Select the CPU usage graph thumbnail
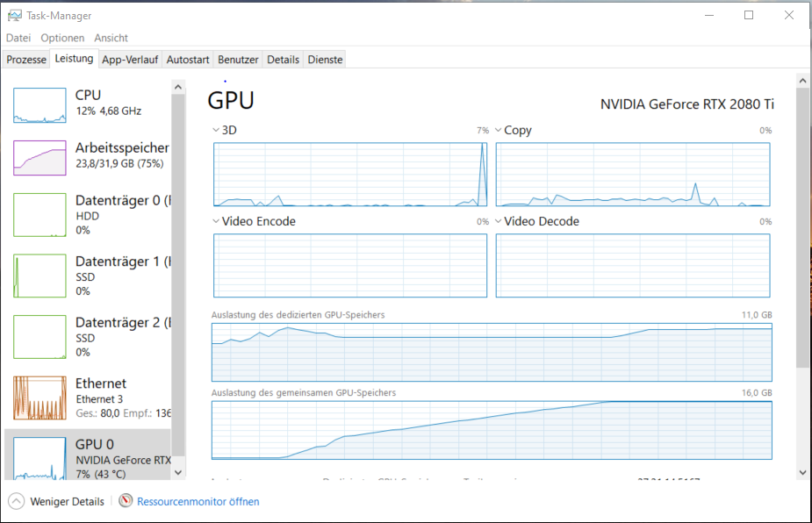812x523 pixels. click(x=40, y=105)
